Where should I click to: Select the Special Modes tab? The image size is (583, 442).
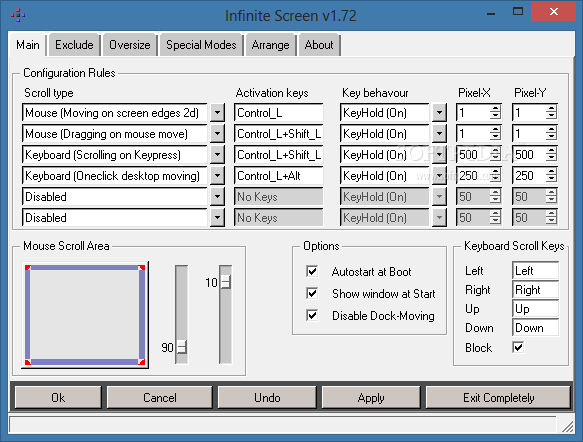pos(201,45)
